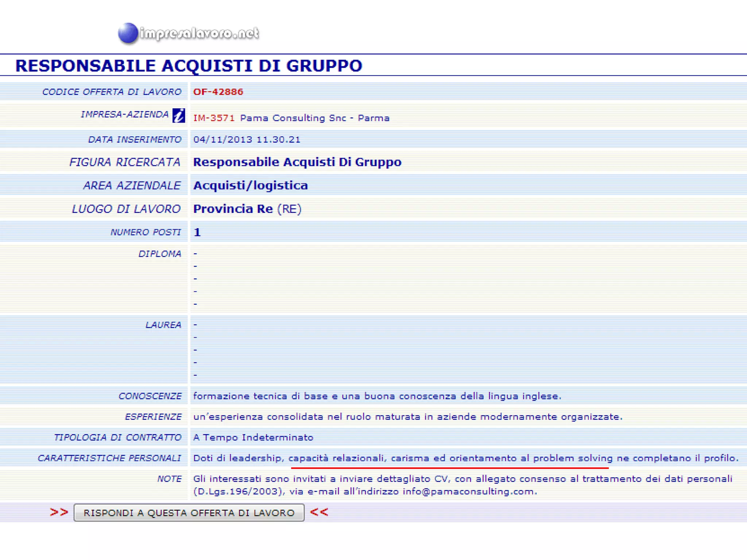The width and height of the screenshot is (747, 560).
Task: Click the date 04/11/2013 11.30.21
Action: [x=247, y=140]
